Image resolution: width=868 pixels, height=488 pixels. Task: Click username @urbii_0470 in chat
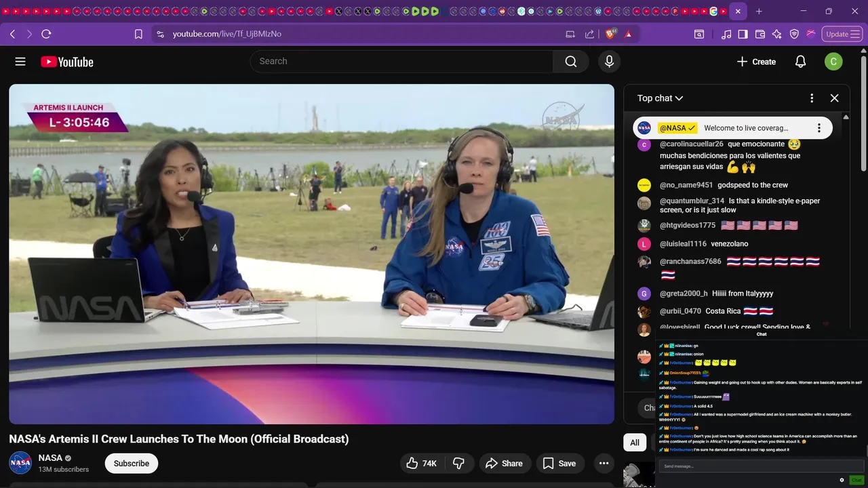tap(680, 311)
